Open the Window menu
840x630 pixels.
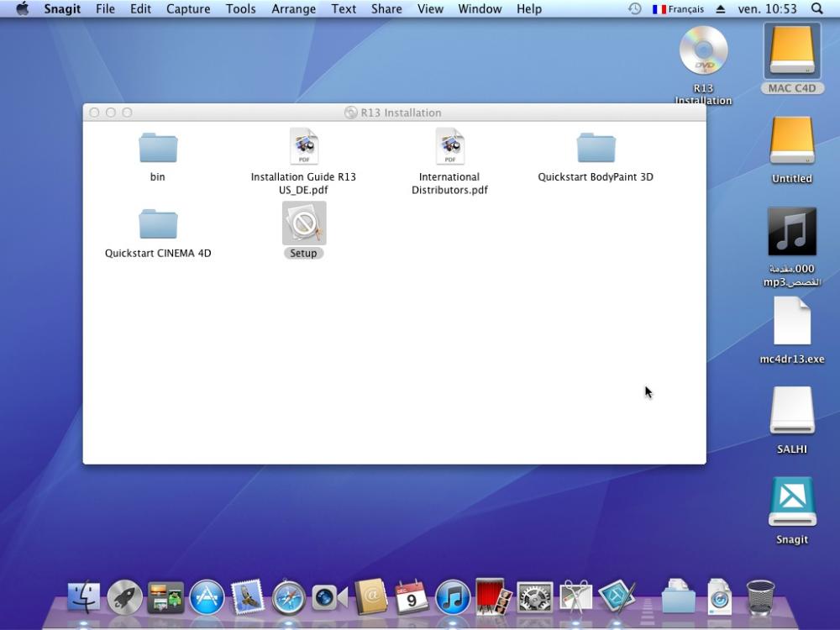(x=480, y=8)
